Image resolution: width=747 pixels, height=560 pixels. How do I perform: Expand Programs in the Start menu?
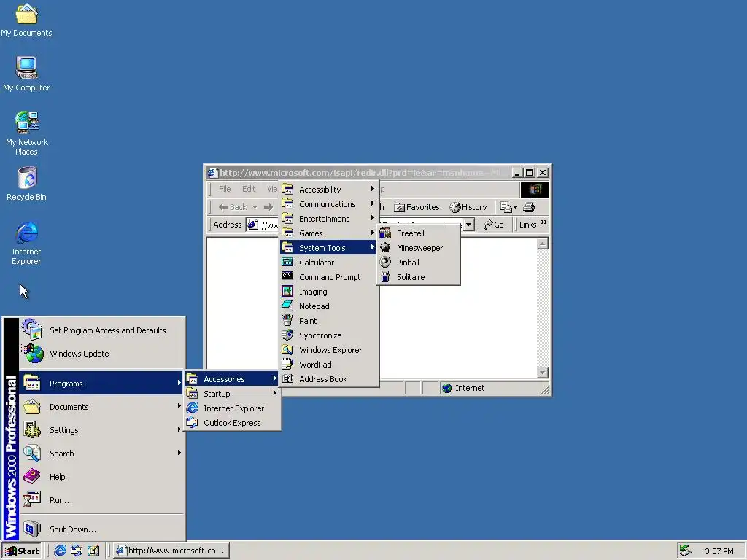tap(101, 384)
